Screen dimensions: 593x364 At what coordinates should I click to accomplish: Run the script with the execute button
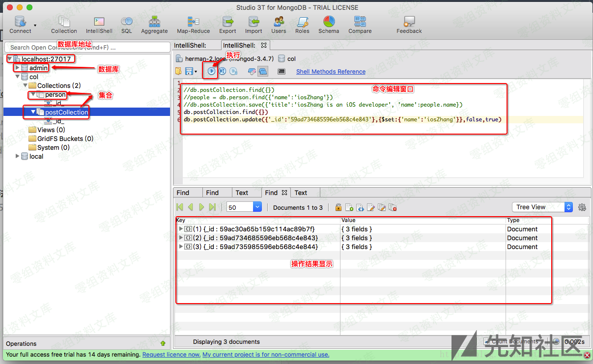click(x=211, y=71)
